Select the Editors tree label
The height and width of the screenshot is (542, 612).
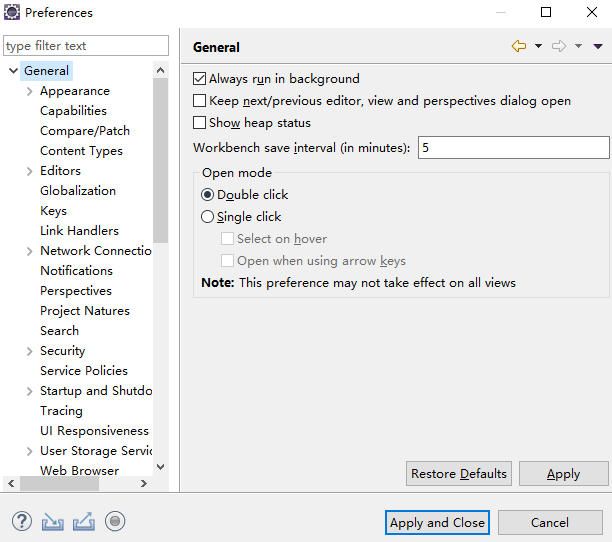tap(60, 171)
